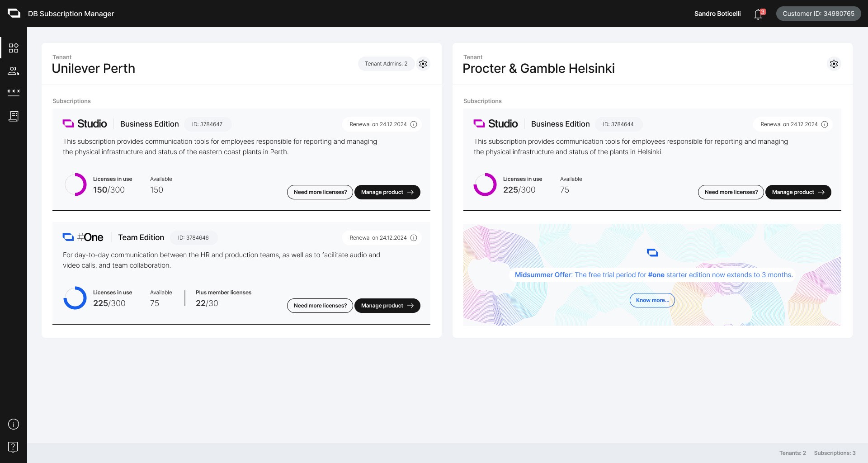Click Business Edition label in Procter & Gamble card
This screenshot has width=868, height=463.
[x=561, y=124]
